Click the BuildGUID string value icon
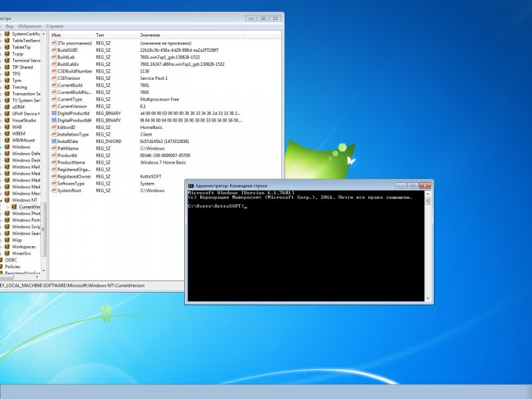The width and height of the screenshot is (532, 399). coord(54,50)
